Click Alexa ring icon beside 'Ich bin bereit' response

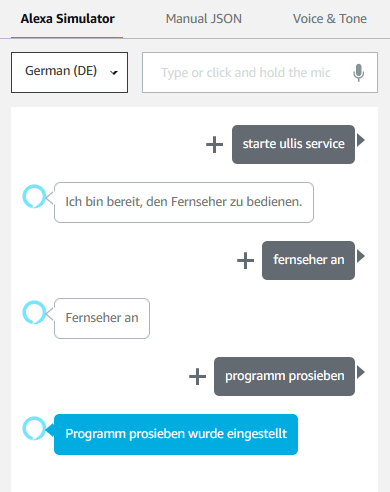(34, 196)
